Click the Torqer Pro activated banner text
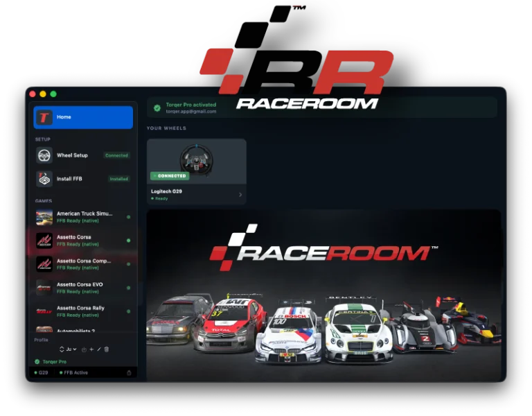The image size is (532, 416). (x=191, y=105)
